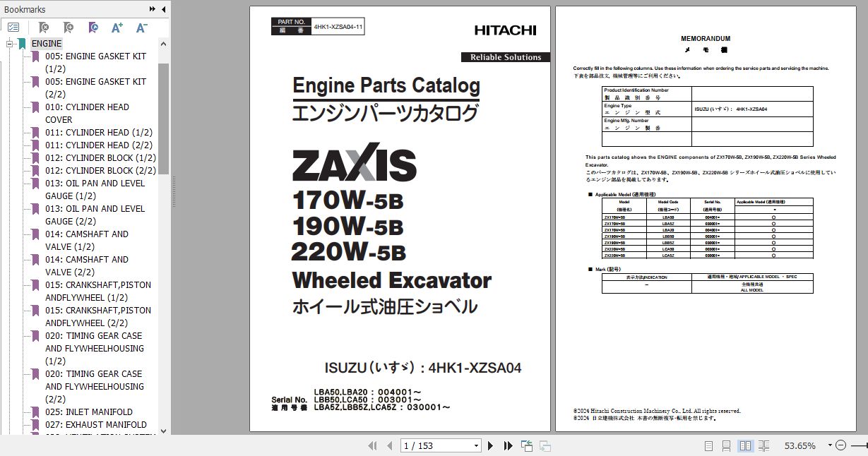This screenshot has width=868, height=456.
Task: Select the ENGINE root bookmark
Action: coord(47,44)
